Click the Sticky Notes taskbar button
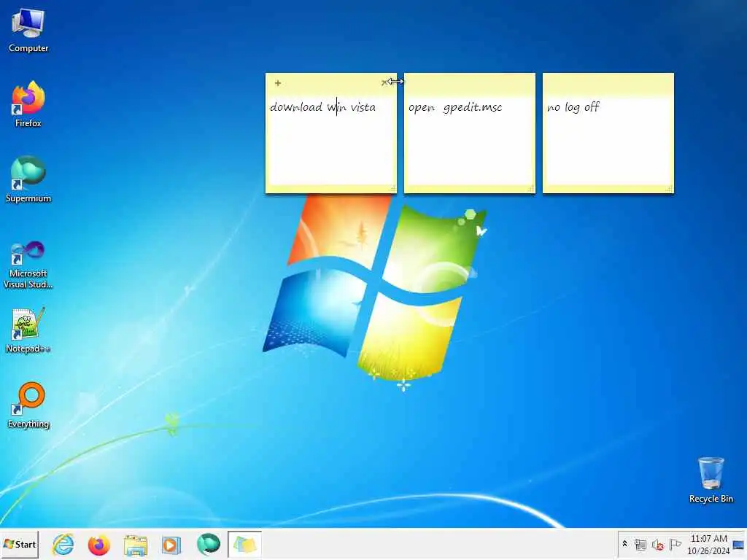747x560 pixels. click(x=244, y=544)
